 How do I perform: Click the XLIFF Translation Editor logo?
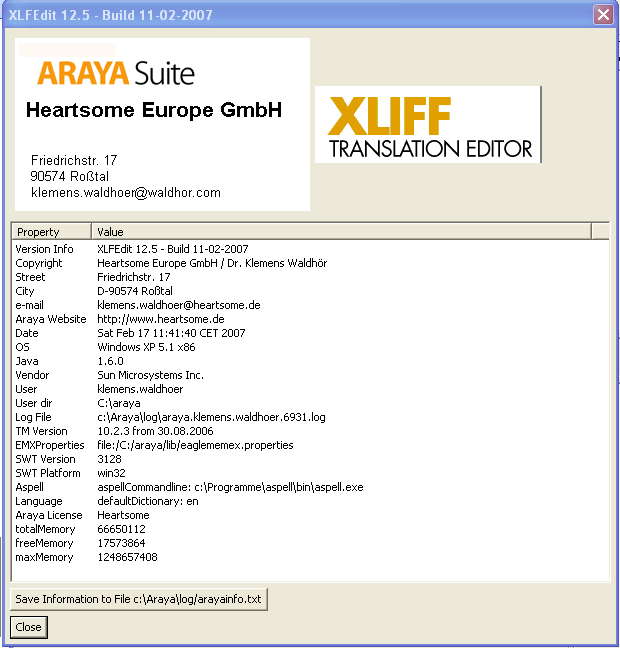(428, 125)
